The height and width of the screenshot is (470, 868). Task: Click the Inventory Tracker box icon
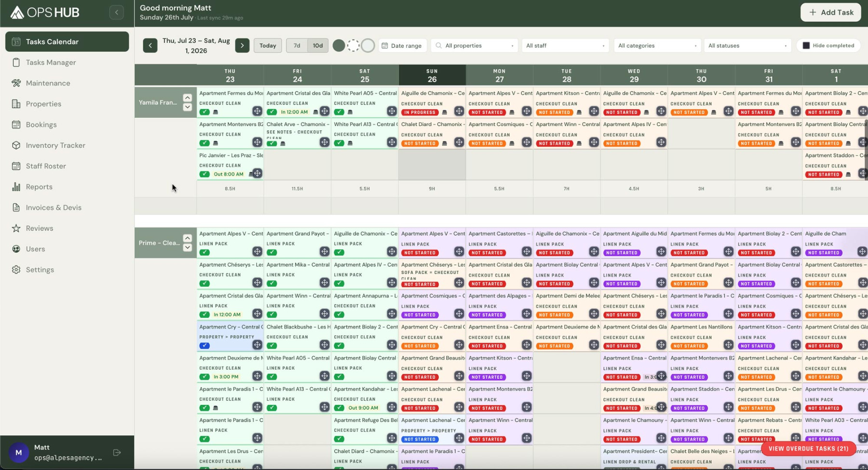pyautogui.click(x=16, y=145)
